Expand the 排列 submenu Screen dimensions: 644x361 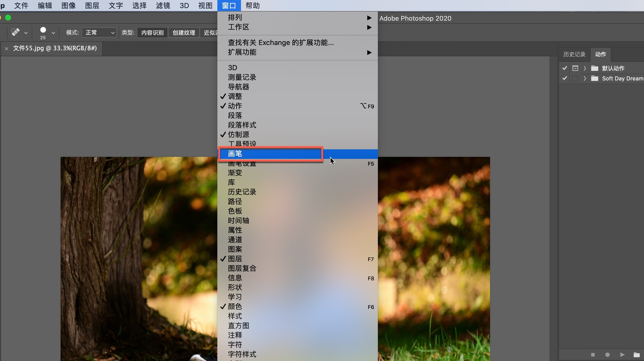click(298, 17)
